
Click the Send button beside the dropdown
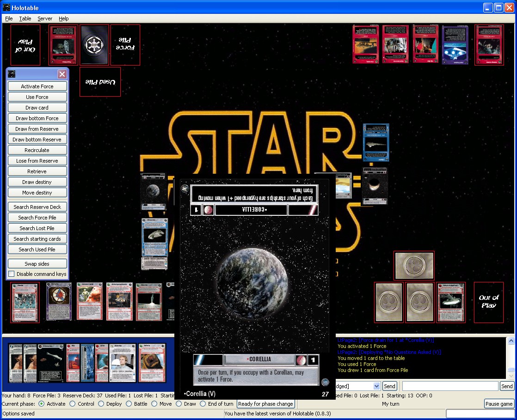point(389,386)
